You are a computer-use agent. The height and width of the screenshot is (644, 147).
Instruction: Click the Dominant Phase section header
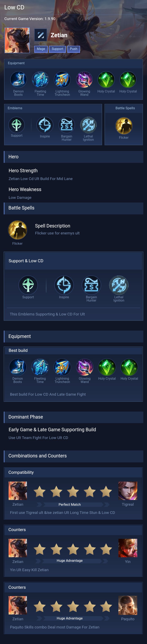point(74,417)
